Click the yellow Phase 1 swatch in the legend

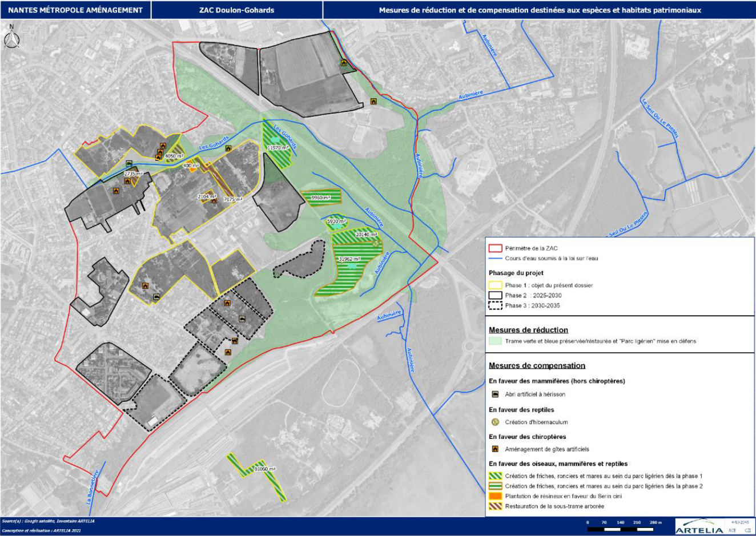pos(495,285)
